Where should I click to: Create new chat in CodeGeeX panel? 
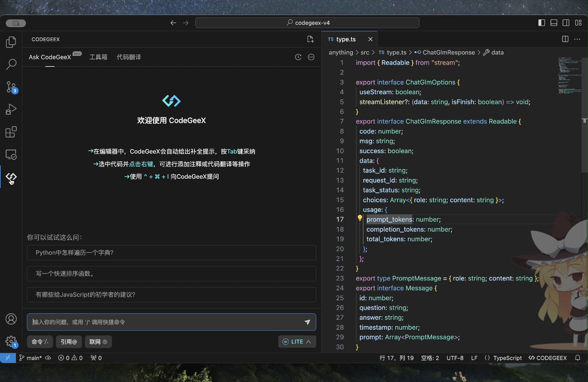click(310, 39)
